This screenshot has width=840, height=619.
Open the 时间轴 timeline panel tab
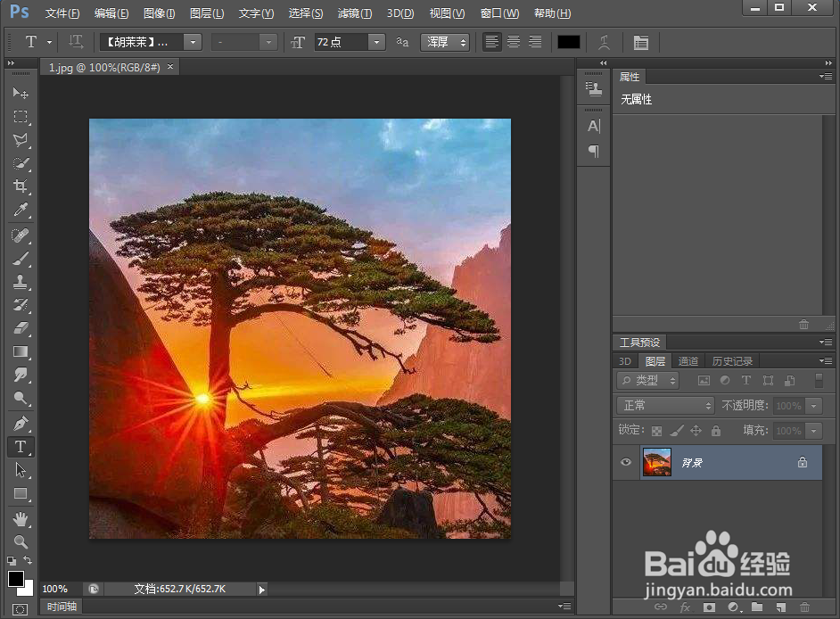(62, 607)
